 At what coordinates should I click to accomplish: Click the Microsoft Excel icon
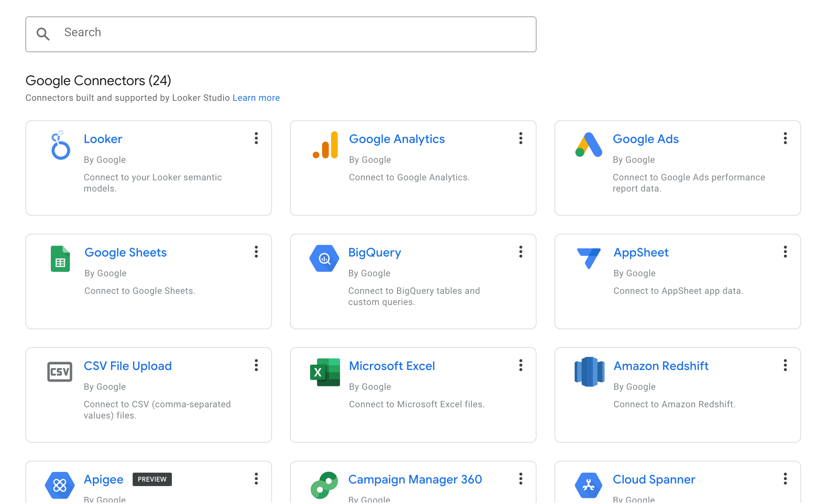click(325, 372)
